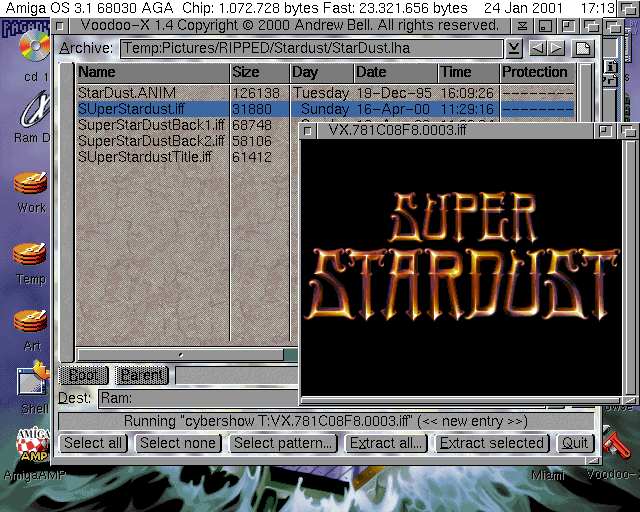Go back to the previous archive
The height and width of the screenshot is (512, 640).
click(538, 49)
